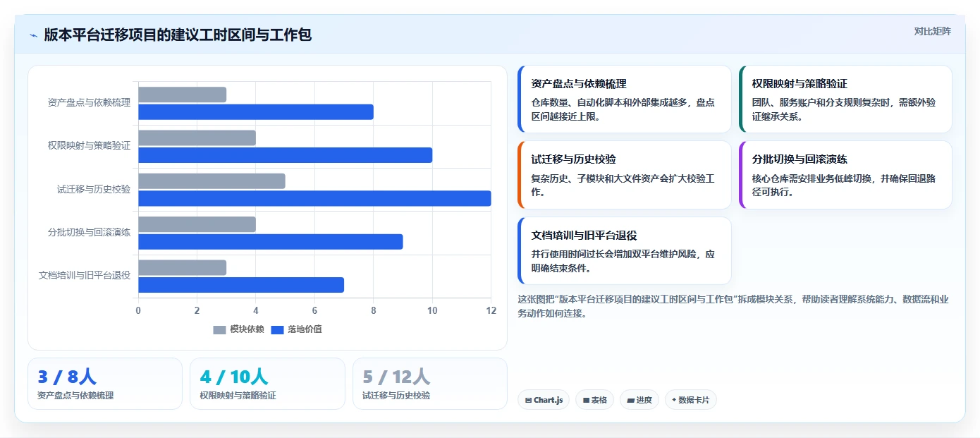Click the summary paragraph starting 这张图把

(x=733, y=306)
